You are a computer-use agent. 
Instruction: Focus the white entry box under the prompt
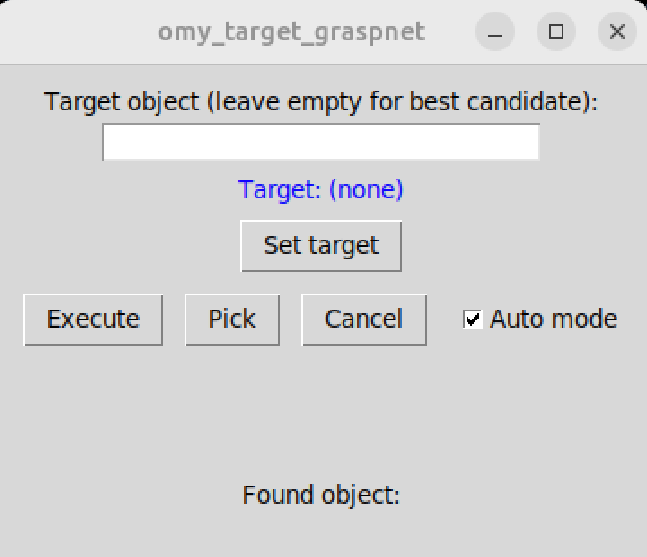(321, 142)
